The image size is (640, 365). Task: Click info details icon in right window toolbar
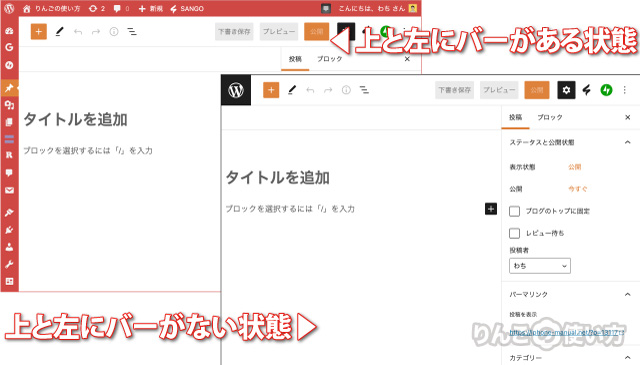(346, 90)
